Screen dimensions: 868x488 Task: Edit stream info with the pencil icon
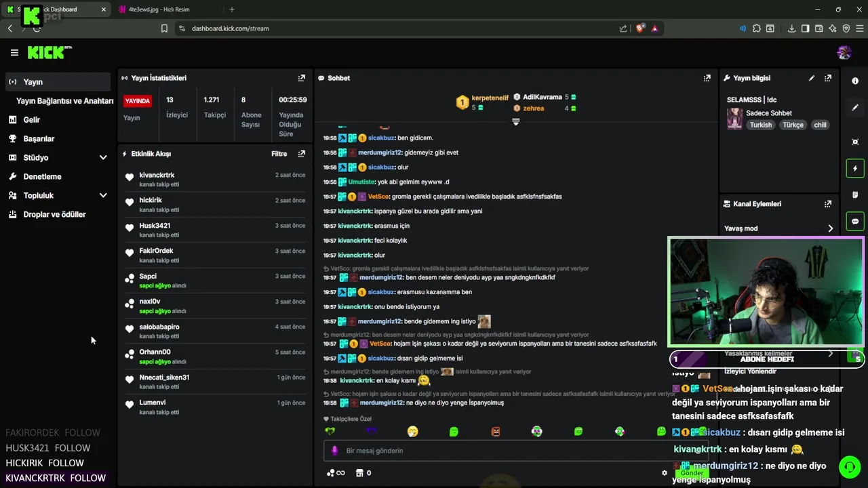(x=812, y=78)
